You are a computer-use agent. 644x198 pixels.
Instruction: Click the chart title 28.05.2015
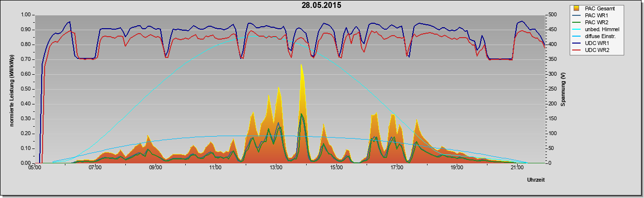[322, 5]
